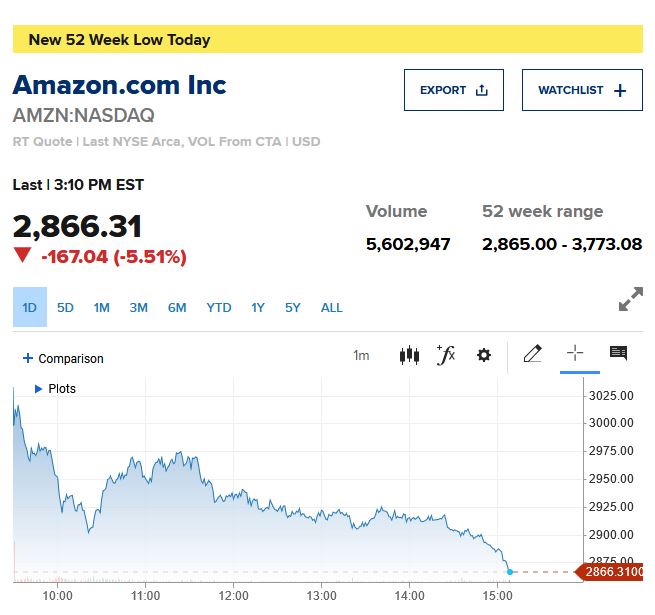Open the candlestick chart type icon
The image size is (655, 615).
[x=408, y=355]
